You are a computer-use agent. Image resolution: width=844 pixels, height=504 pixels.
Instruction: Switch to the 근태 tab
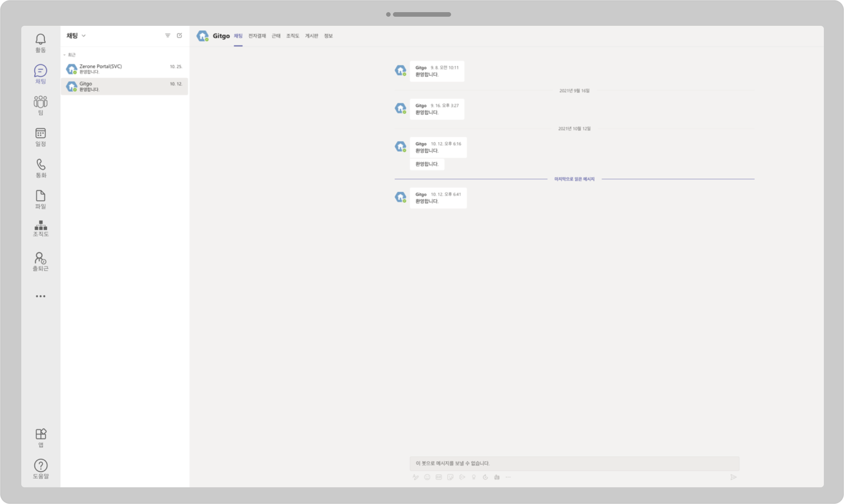coord(276,36)
